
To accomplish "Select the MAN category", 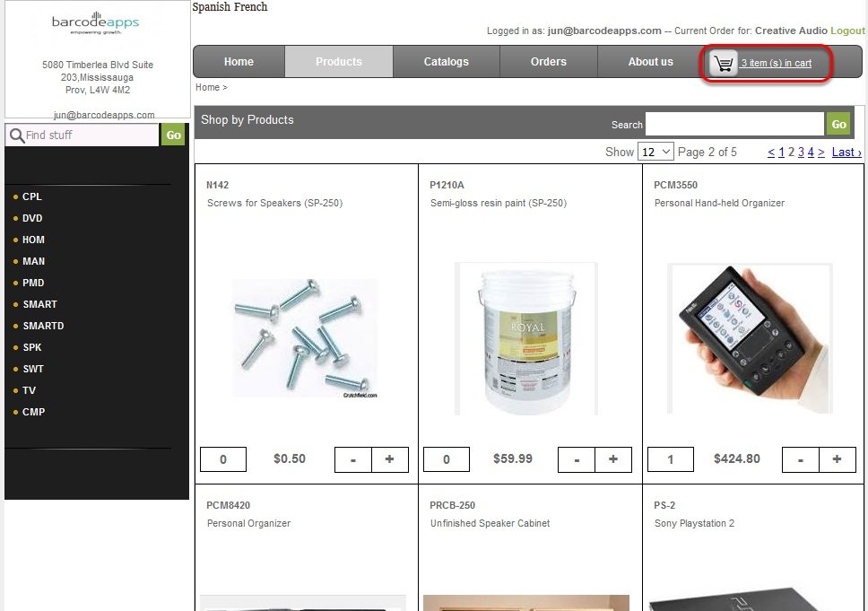I will pos(34,261).
